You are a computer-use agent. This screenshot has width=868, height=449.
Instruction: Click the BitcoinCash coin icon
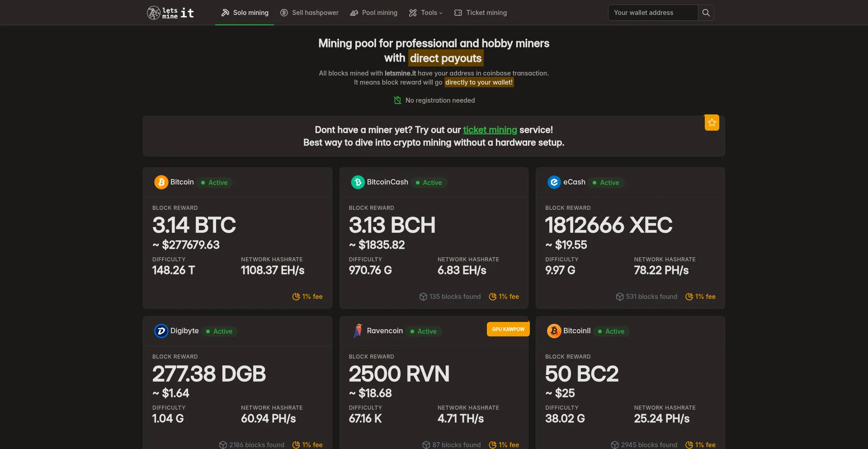(358, 182)
